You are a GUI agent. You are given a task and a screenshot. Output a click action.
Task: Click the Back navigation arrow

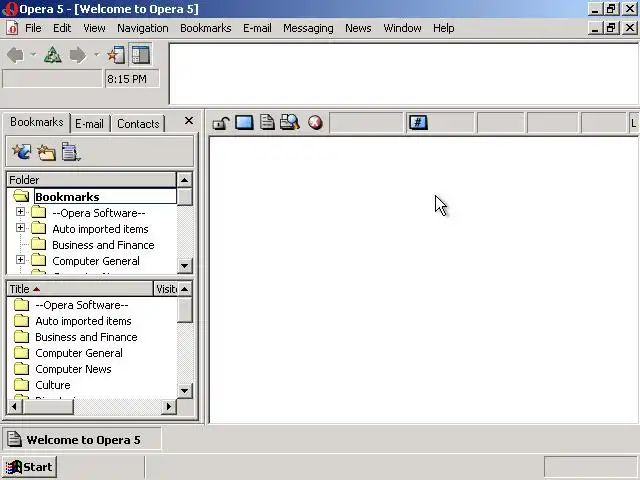(x=16, y=55)
